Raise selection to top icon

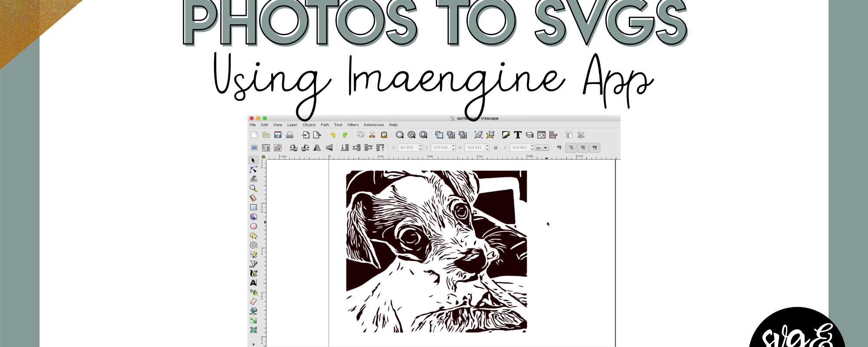click(380, 147)
